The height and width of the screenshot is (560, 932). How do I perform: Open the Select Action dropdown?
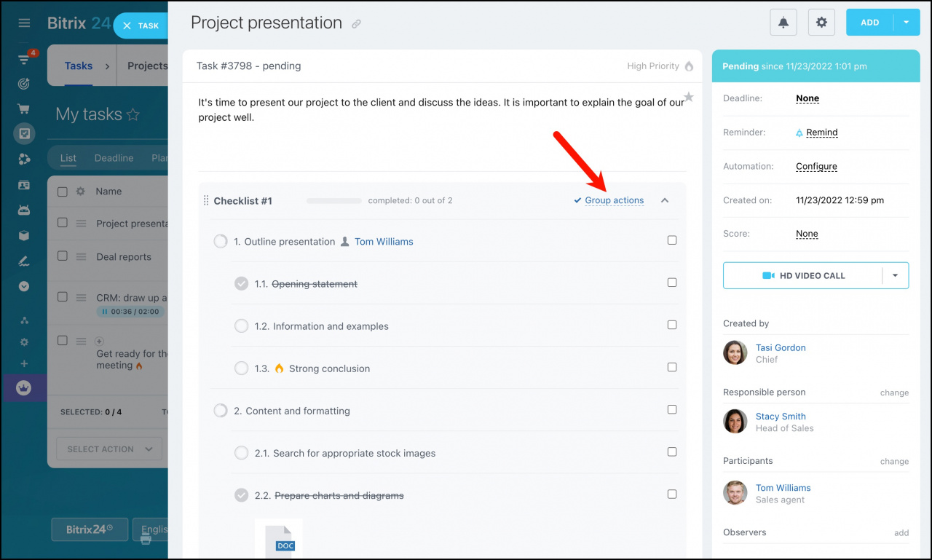110,449
